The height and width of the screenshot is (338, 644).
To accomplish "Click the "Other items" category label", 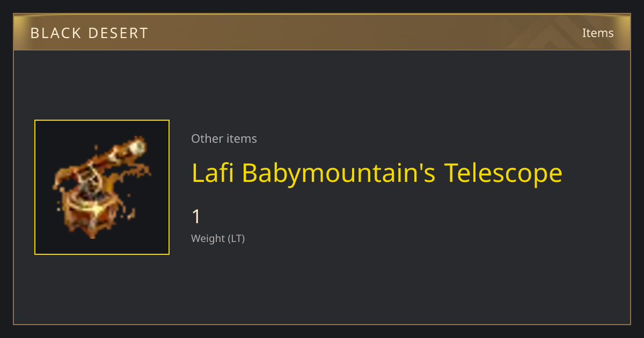I will [224, 138].
